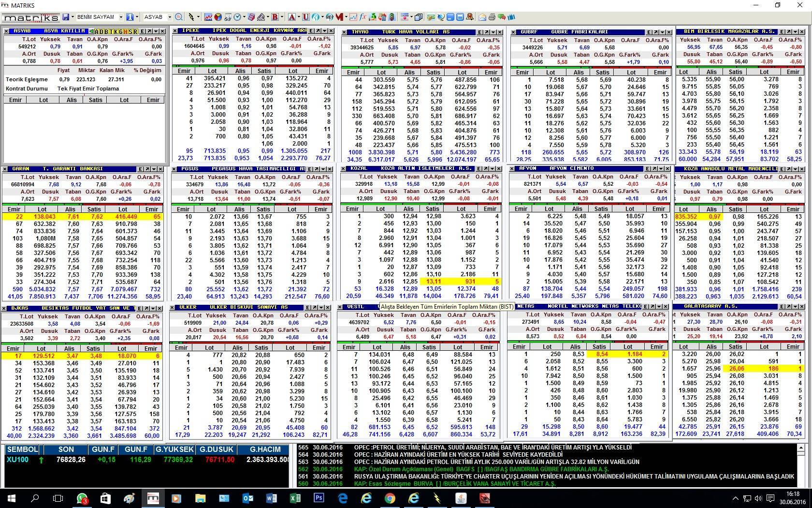Click the envelope messages icon
The width and height of the screenshot is (812, 508).
(x=482, y=17)
